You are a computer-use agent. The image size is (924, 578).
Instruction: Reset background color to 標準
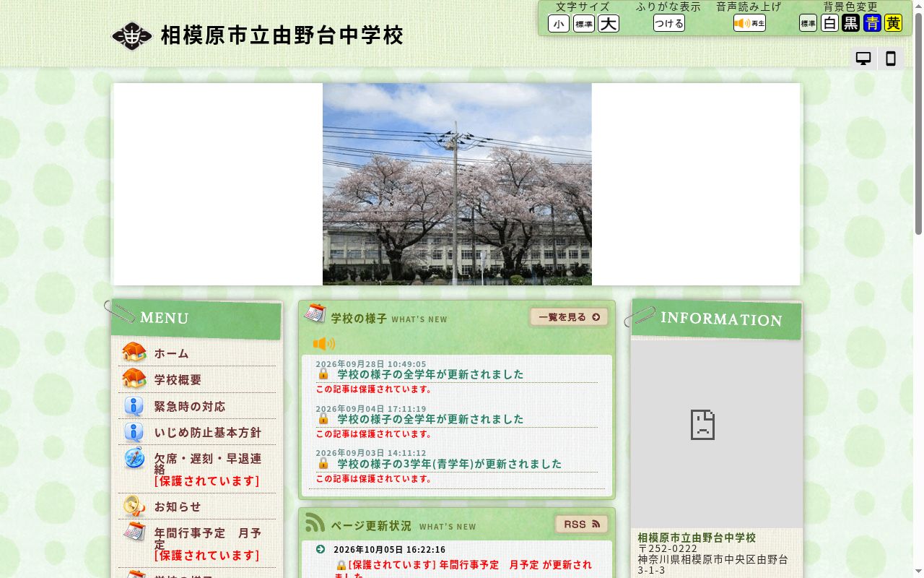click(808, 23)
